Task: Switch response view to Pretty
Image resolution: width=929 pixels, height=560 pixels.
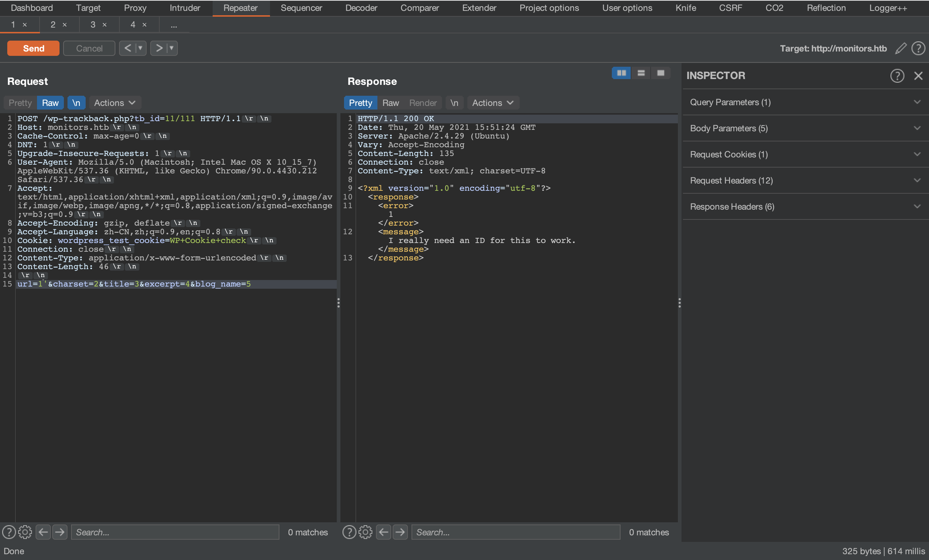Action: coord(360,103)
